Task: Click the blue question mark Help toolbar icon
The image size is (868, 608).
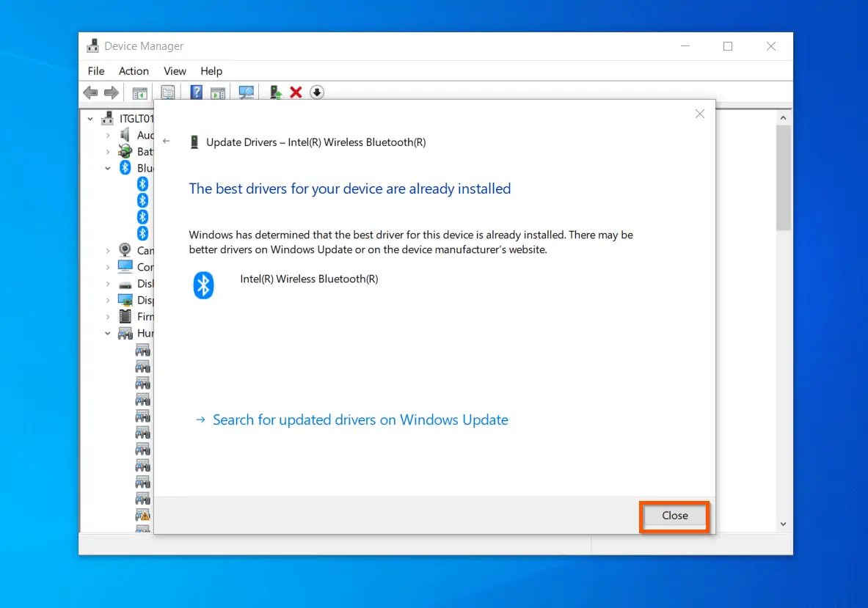Action: tap(196, 92)
